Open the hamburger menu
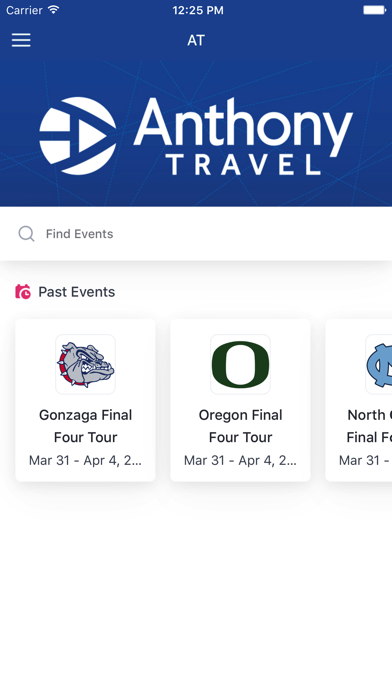This screenshot has width=392, height=696. 21,40
